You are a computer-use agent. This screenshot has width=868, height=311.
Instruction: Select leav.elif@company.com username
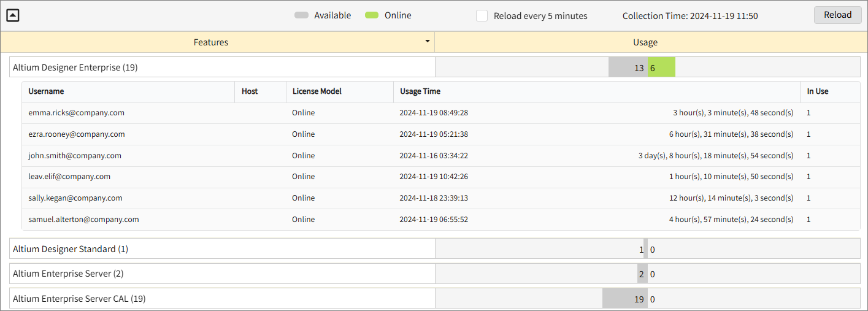click(x=69, y=177)
